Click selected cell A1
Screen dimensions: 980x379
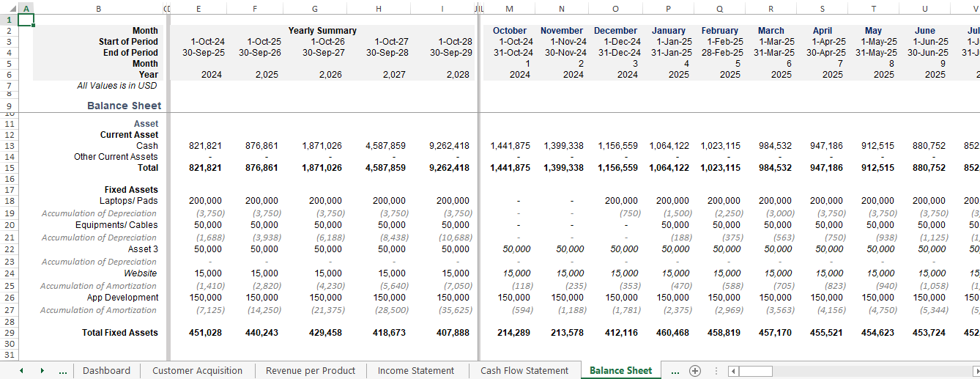pyautogui.click(x=25, y=20)
